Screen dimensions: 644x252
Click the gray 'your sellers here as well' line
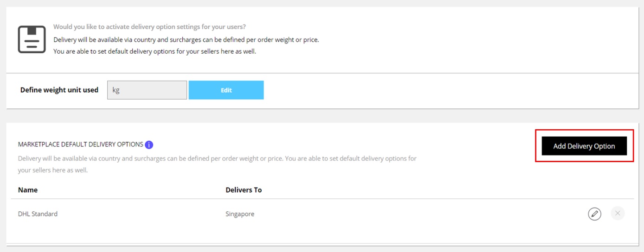(53, 170)
